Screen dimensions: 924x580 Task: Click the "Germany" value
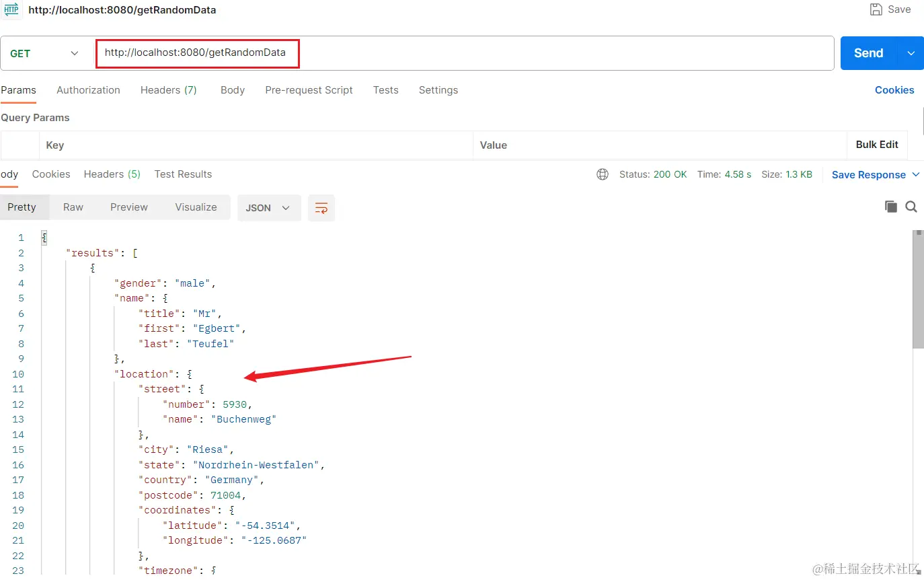(232, 480)
